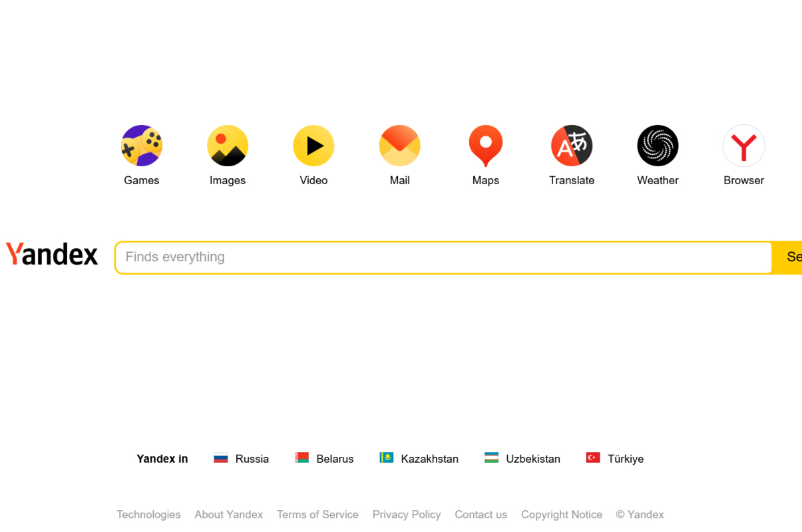Screen dimensions: 802x532
Task: Visit the About Yandex page
Action: 228,515
